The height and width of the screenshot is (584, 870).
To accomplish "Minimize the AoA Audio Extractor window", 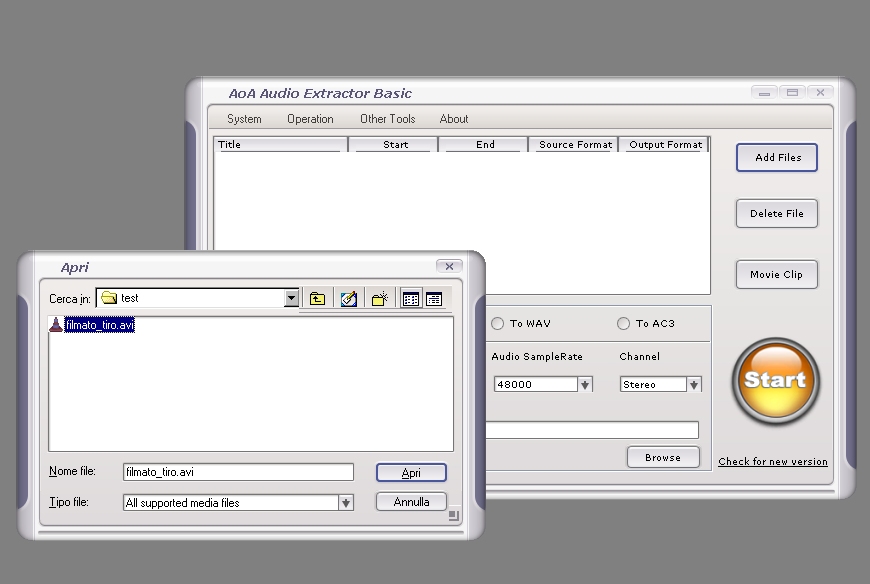I will [x=765, y=93].
